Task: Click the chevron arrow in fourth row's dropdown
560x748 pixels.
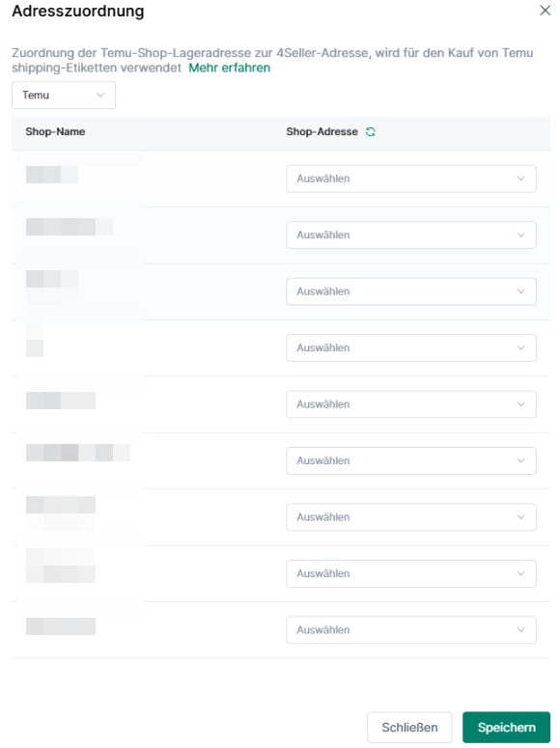Action: tap(520, 347)
